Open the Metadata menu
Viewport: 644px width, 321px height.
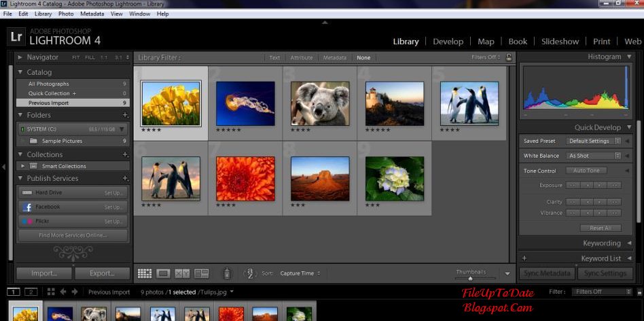[x=92, y=14]
